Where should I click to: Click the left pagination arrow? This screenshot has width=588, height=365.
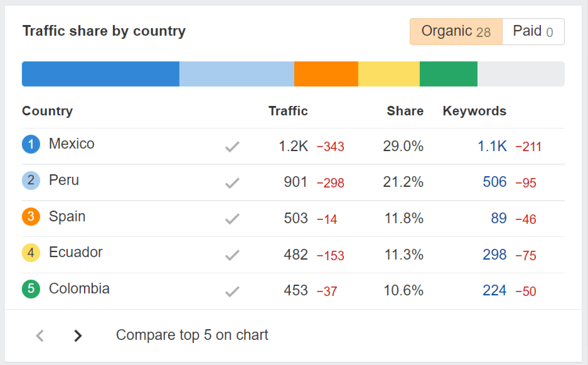tap(39, 336)
